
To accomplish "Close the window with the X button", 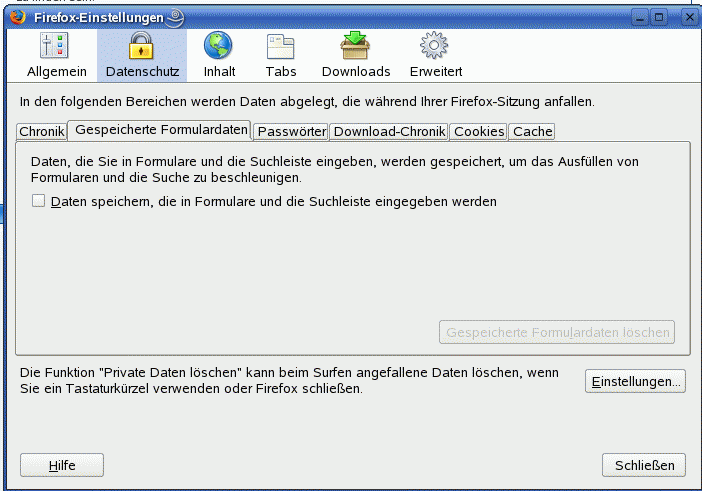I will click(689, 17).
